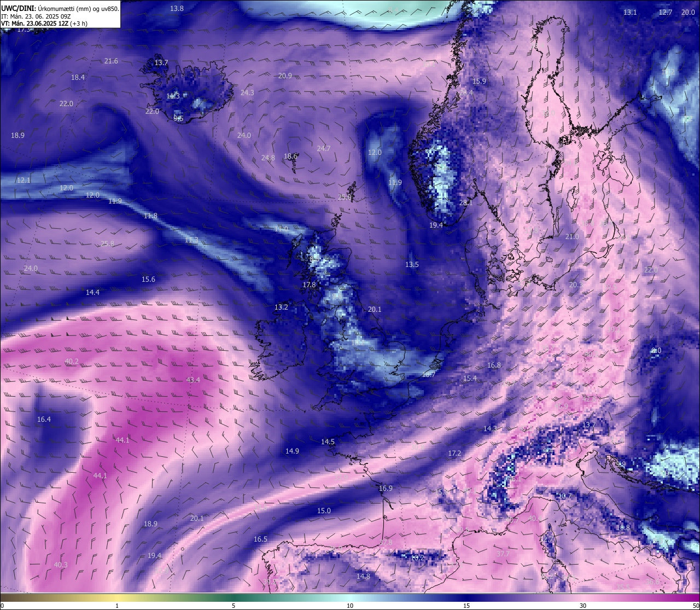Click the value 15.6 on the map

pyautogui.click(x=148, y=279)
